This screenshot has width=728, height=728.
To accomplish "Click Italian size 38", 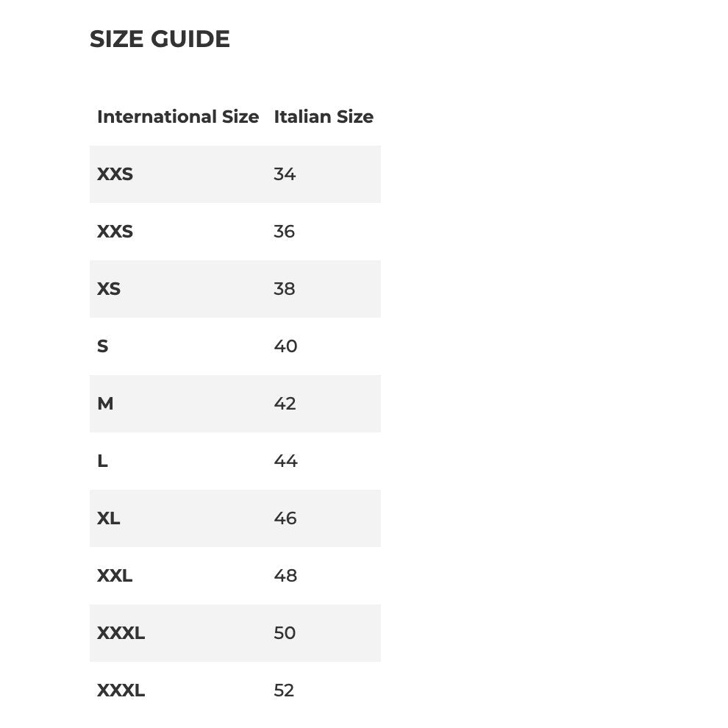I will pyautogui.click(x=284, y=289).
